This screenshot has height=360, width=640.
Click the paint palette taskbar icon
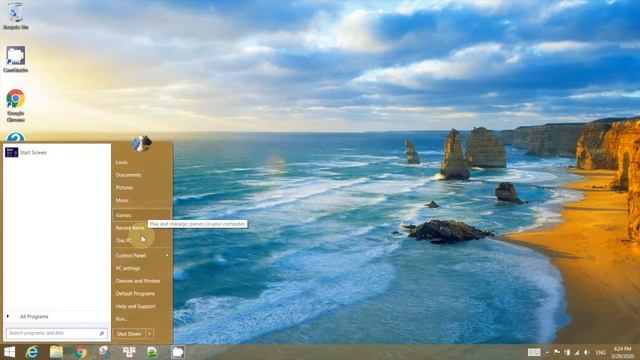pos(104,352)
